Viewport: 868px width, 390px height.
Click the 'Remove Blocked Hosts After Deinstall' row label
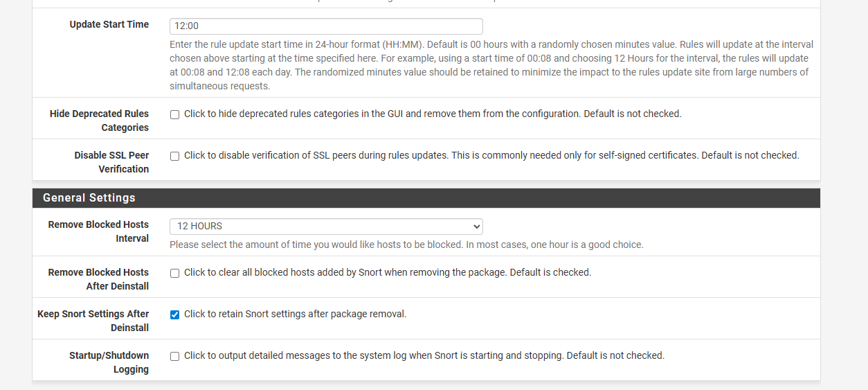[x=98, y=279]
